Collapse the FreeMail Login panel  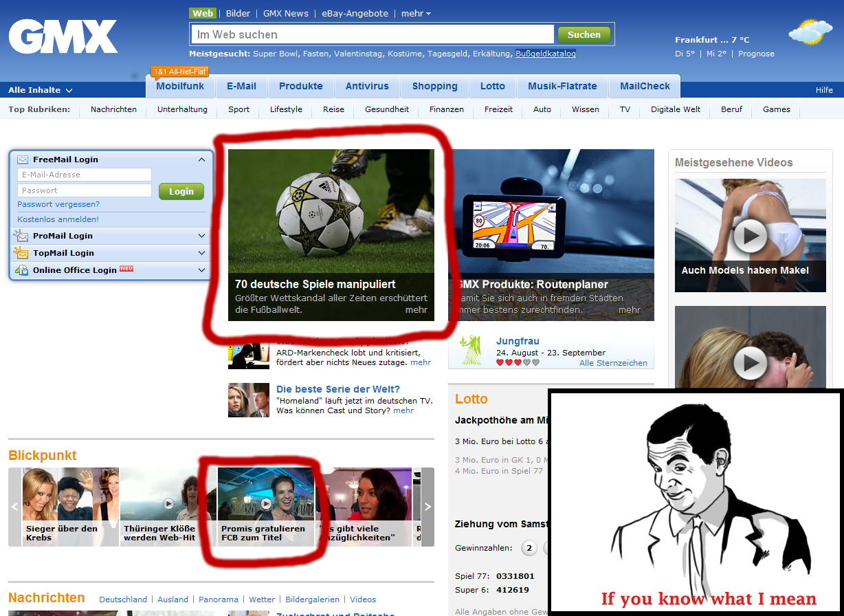[x=202, y=159]
